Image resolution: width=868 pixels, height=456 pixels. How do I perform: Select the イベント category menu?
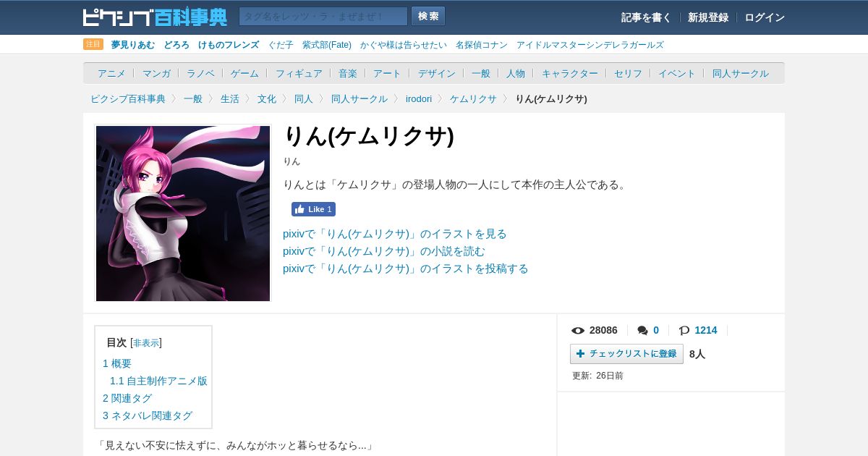(x=677, y=73)
